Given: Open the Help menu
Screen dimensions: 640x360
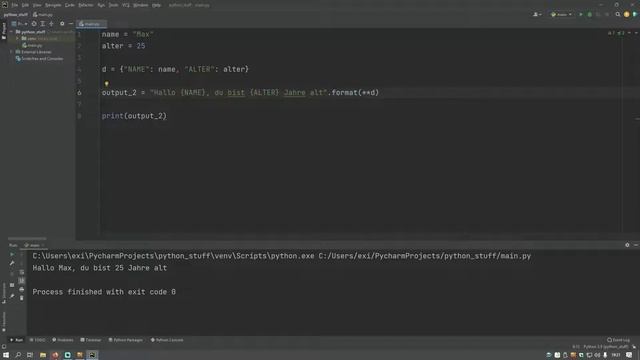Looking at the screenshot, I should (x=156, y=5).
